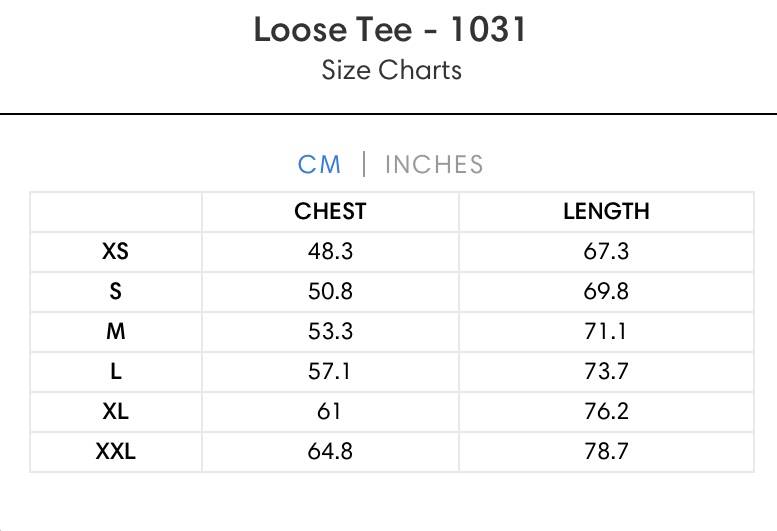Select the S size row label
This screenshot has width=777, height=531.
[x=115, y=291]
